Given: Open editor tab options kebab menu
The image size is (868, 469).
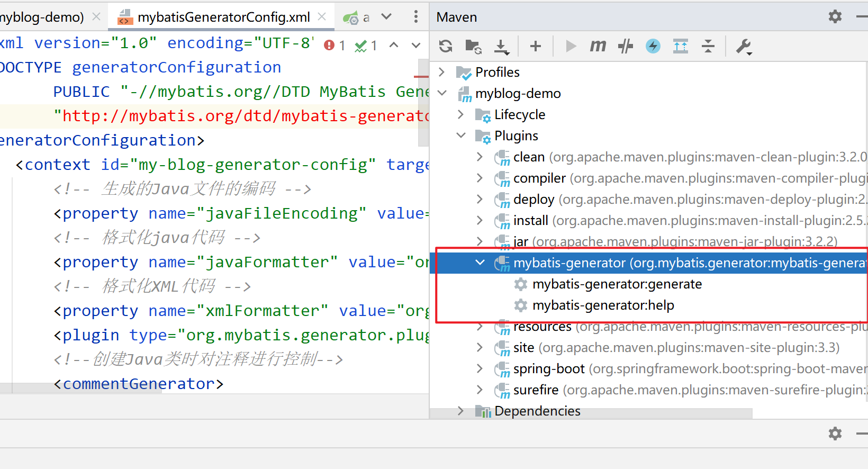Looking at the screenshot, I should [x=416, y=17].
